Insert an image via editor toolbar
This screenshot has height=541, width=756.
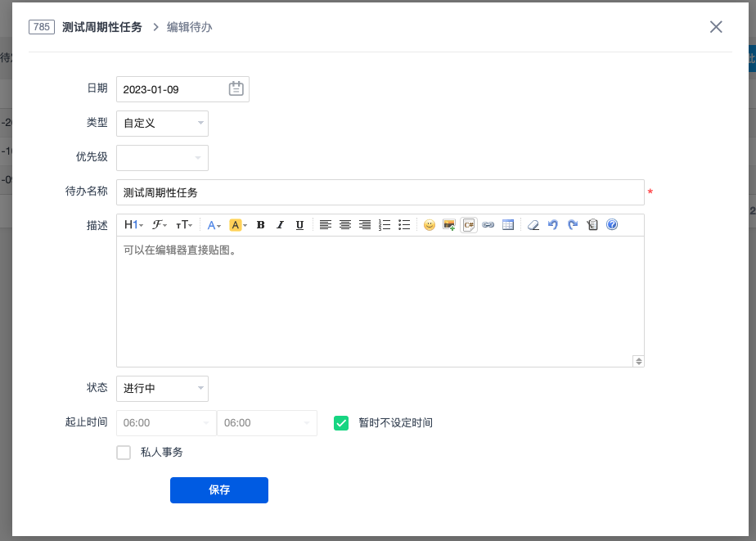(x=448, y=225)
